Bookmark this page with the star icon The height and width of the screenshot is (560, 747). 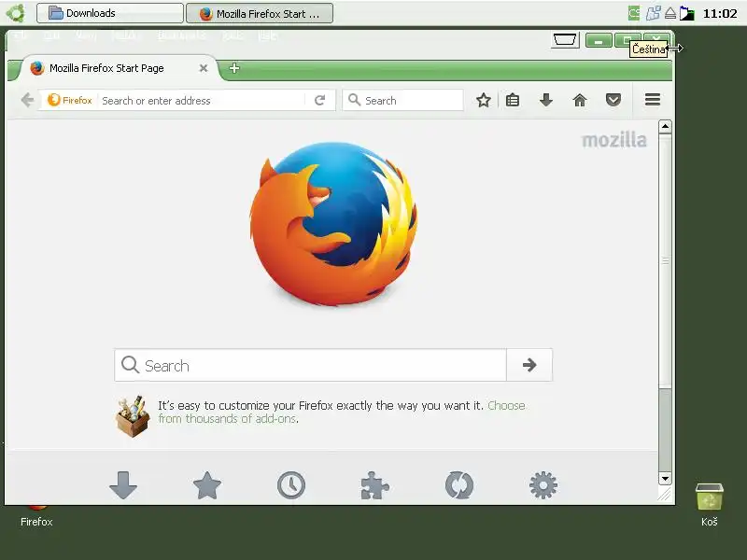[483, 100]
